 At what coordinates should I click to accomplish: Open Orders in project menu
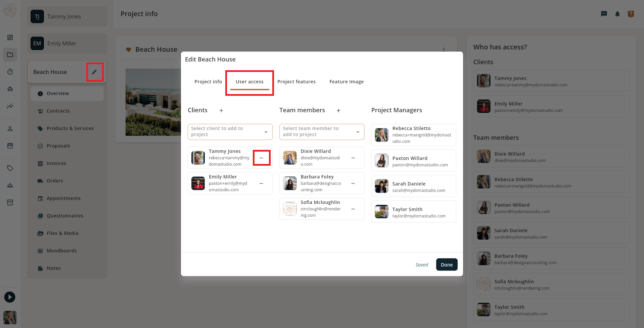click(67, 181)
